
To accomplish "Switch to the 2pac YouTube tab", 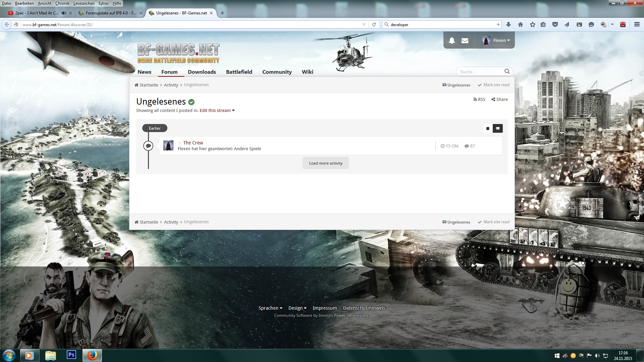I will (37, 13).
